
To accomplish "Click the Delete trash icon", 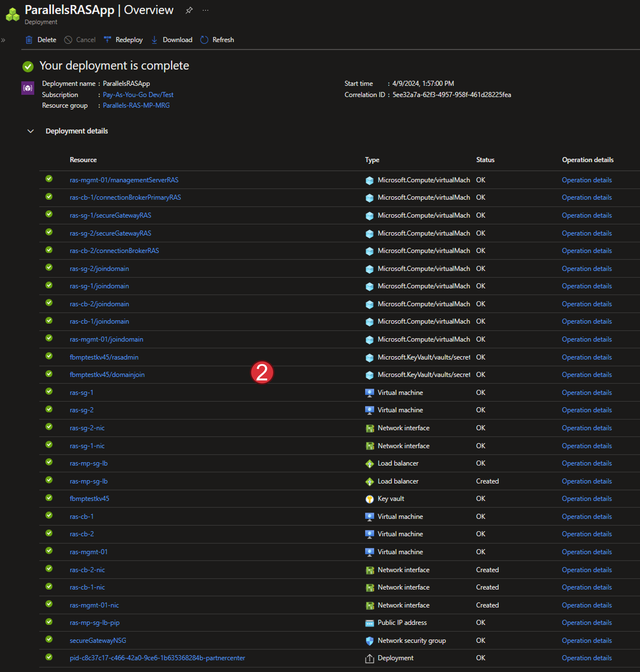I will click(x=29, y=40).
